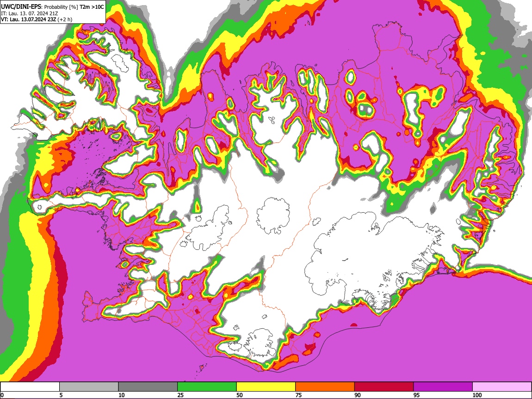Screen dimensions: 532x399
Task: Click the '75' legend tick label
Action: tap(298, 395)
